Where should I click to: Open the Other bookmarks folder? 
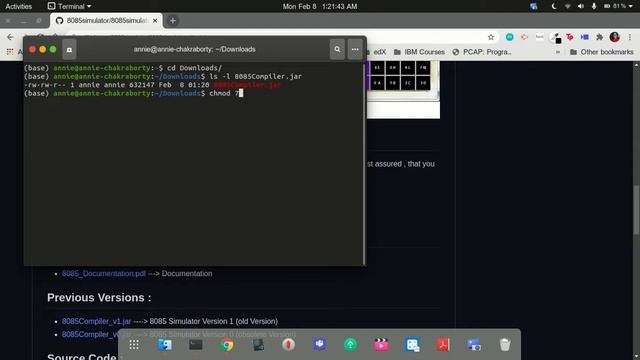(x=602, y=52)
